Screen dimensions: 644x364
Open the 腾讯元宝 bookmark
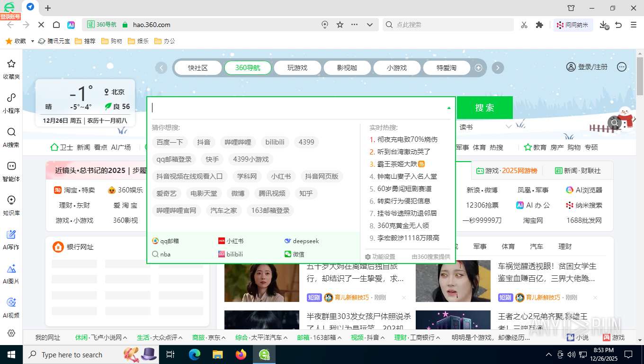click(x=54, y=41)
